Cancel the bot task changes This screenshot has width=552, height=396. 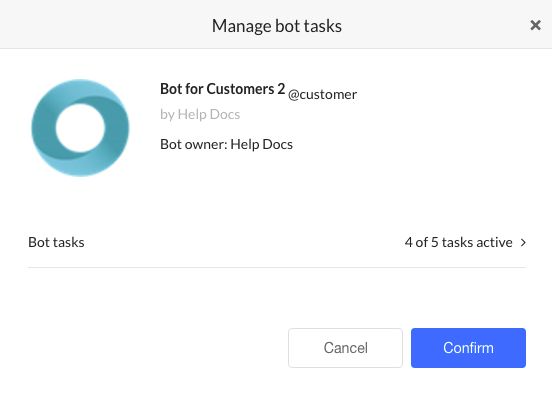pyautogui.click(x=345, y=348)
